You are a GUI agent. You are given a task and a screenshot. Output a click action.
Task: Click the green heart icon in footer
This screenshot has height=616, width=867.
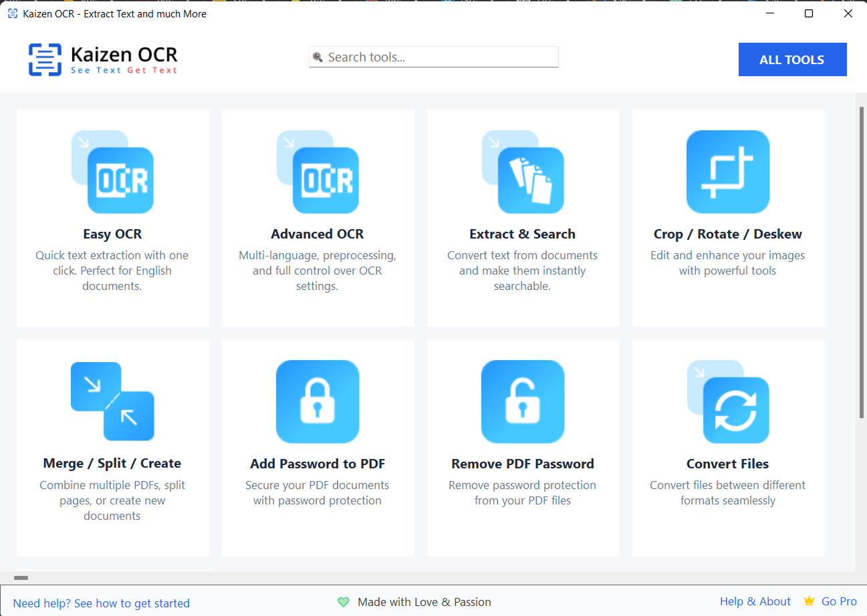[x=344, y=602]
